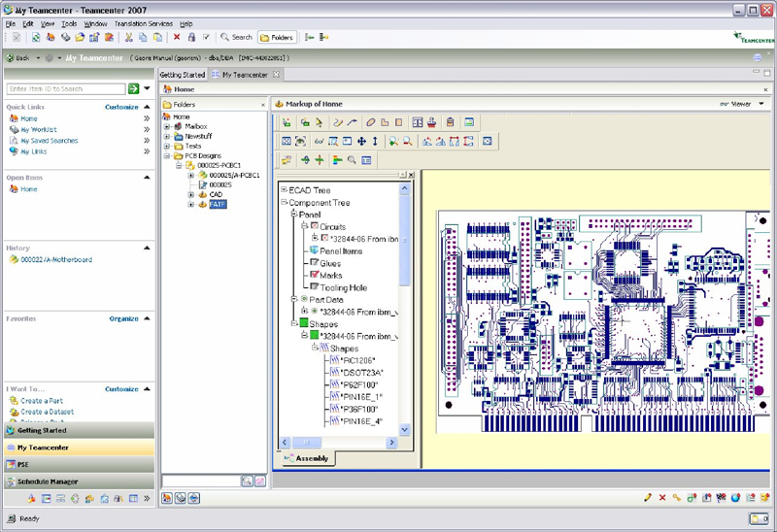Select the pan four-arrow tool in viewer toolbar
Viewport: 777px width, 532px height.
click(361, 141)
